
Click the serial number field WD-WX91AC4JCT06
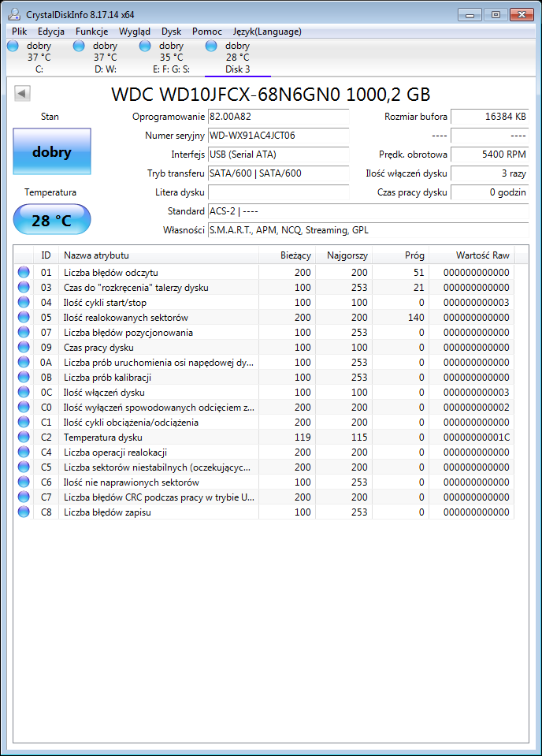(278, 136)
